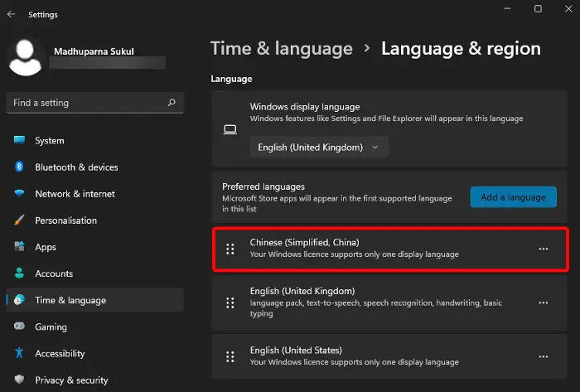Click the Network wifi icon

[x=19, y=193]
